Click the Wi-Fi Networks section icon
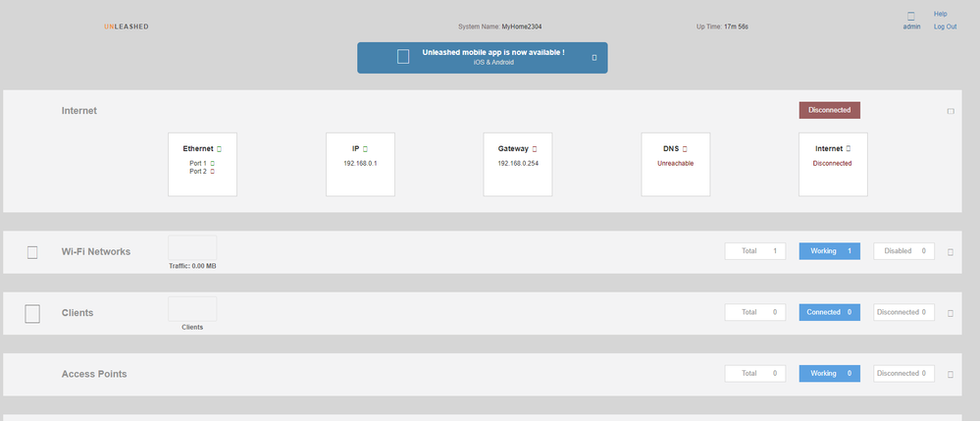The height and width of the screenshot is (421, 980). tap(32, 252)
